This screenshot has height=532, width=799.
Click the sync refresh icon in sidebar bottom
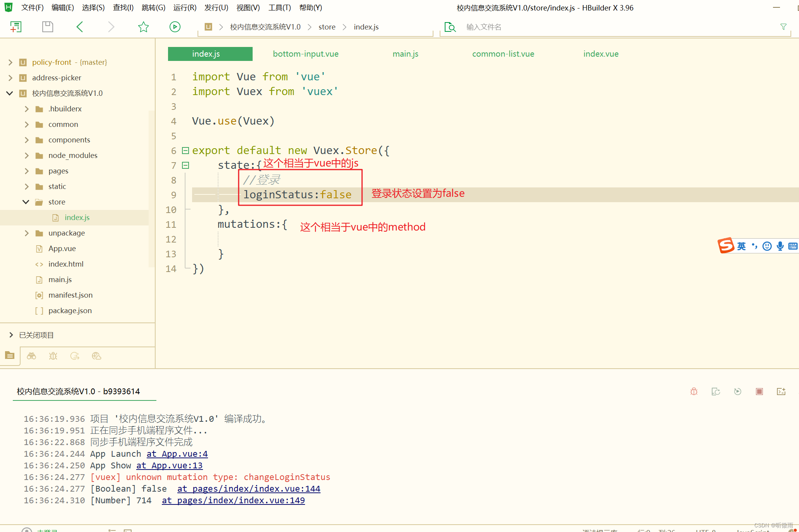(x=75, y=356)
